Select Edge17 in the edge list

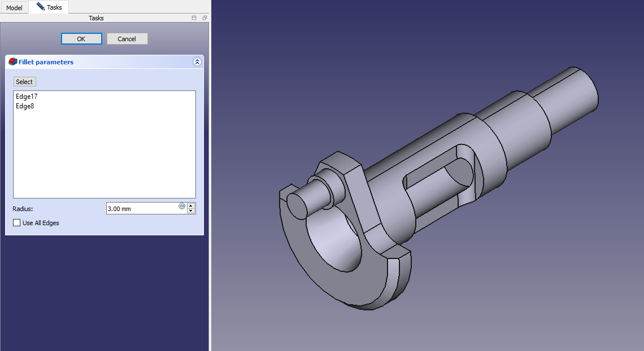pos(27,97)
